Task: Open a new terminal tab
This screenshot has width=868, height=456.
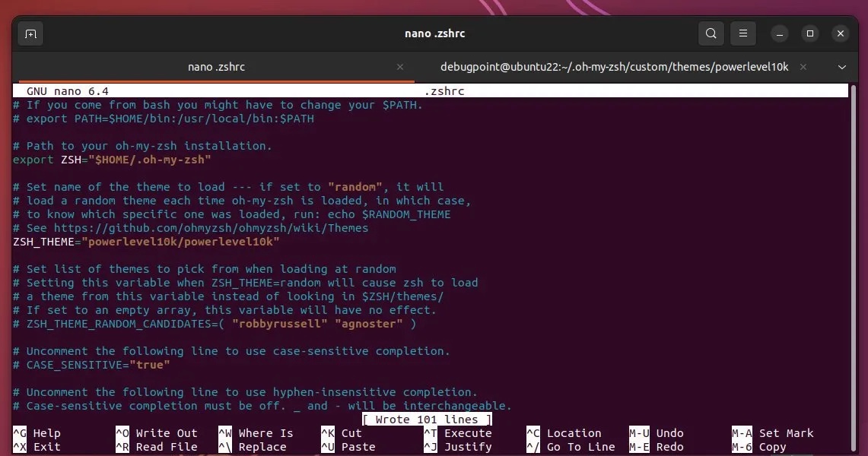Action: click(30, 33)
